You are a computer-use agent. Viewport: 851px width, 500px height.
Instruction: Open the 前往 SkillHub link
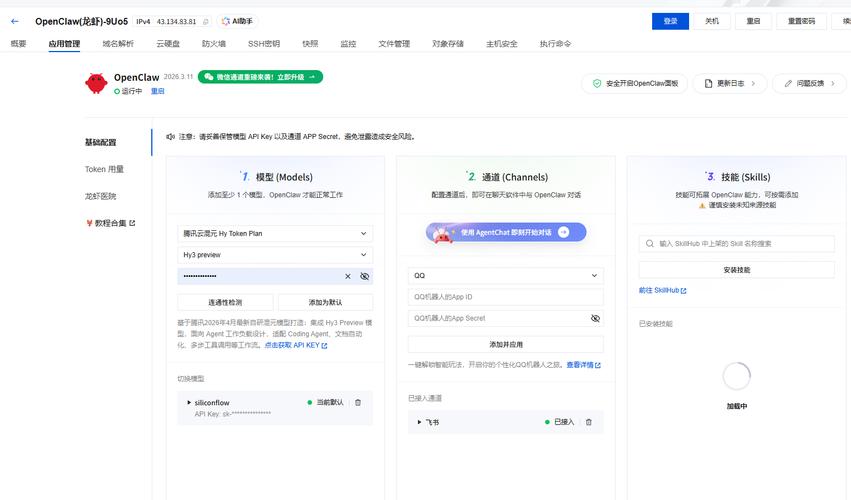tap(662, 290)
